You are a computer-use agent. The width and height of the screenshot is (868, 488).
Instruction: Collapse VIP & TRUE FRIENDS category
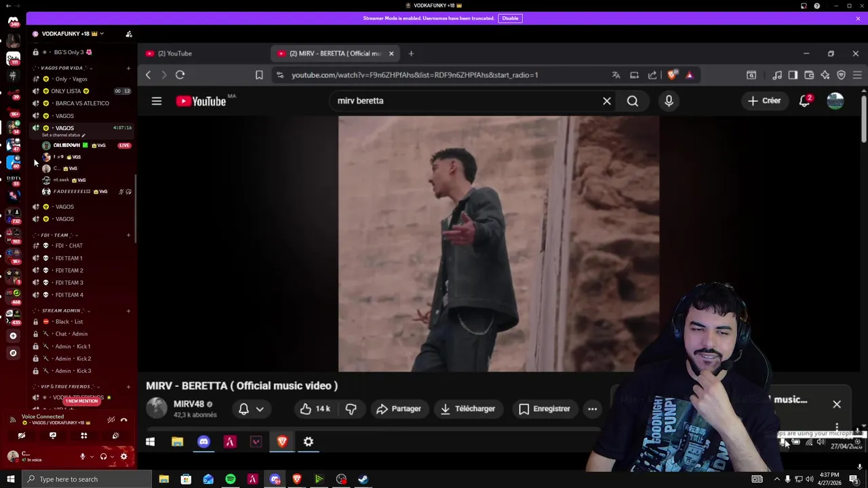tap(66, 386)
